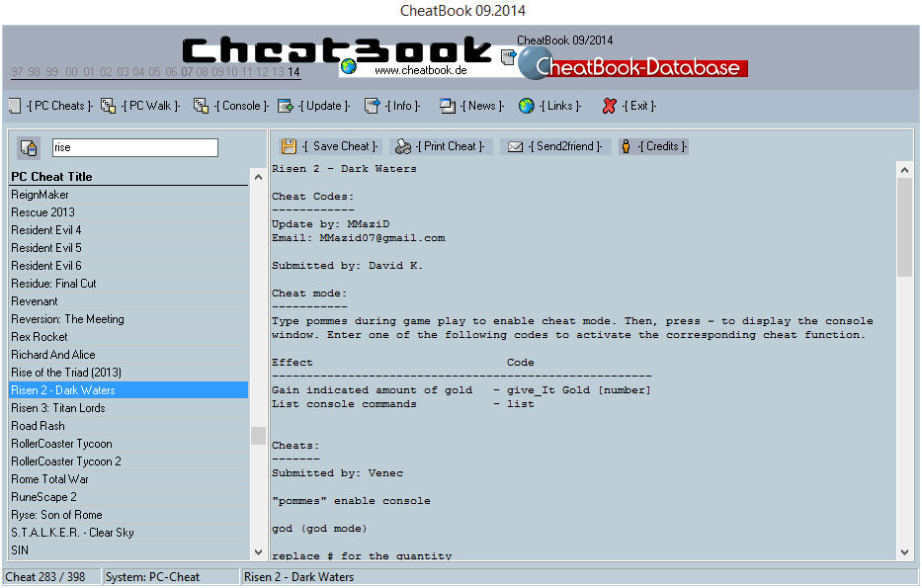Click the Send2friend envelope icon
Image resolution: width=922 pixels, height=588 pixels.
point(515,146)
